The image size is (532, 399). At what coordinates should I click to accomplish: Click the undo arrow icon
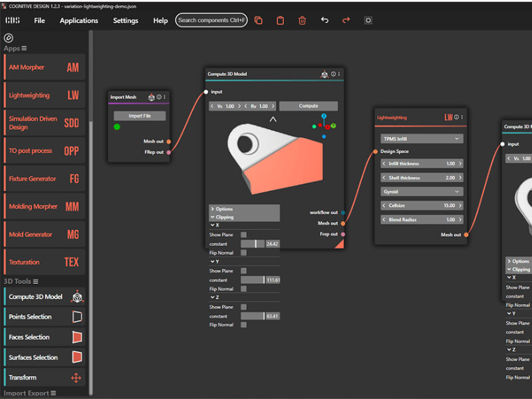(x=325, y=21)
